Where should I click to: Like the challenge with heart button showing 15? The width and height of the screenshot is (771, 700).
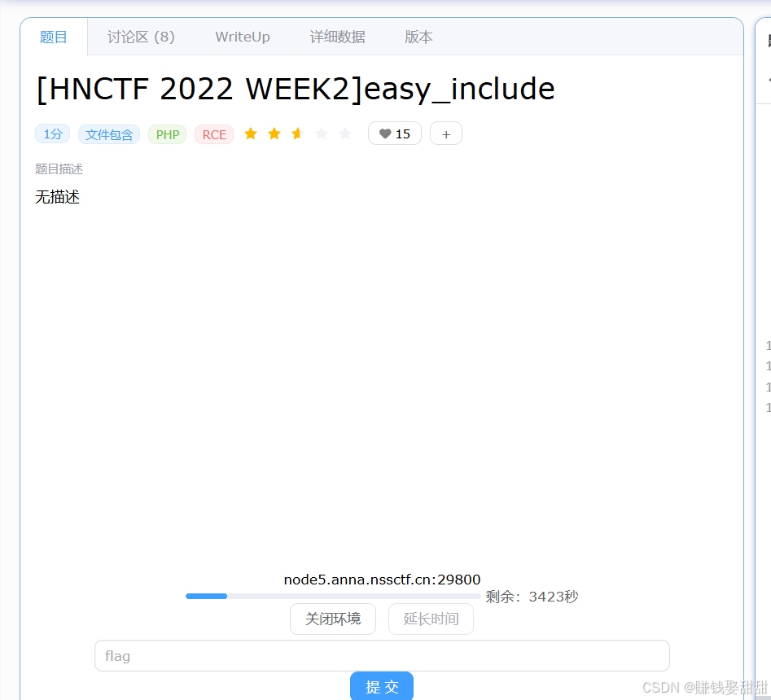tap(395, 133)
